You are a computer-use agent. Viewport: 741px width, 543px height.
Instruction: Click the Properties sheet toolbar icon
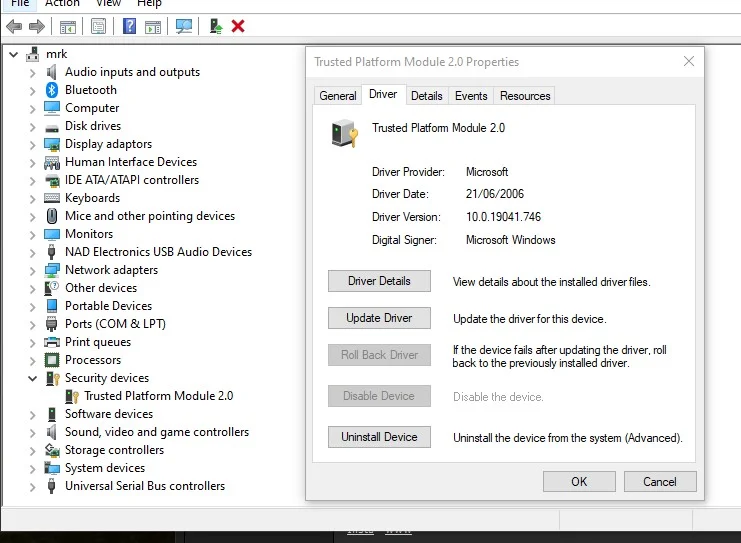pyautogui.click(x=98, y=26)
